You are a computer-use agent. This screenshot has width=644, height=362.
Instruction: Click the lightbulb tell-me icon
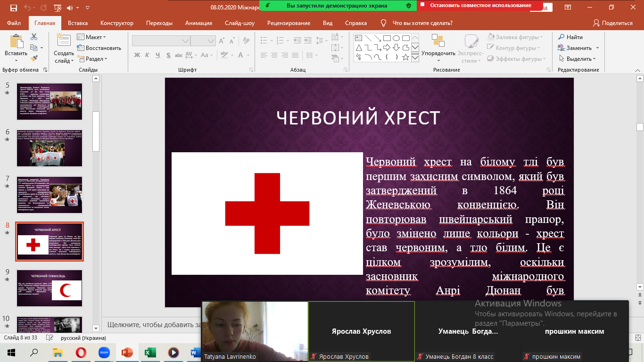point(384,23)
